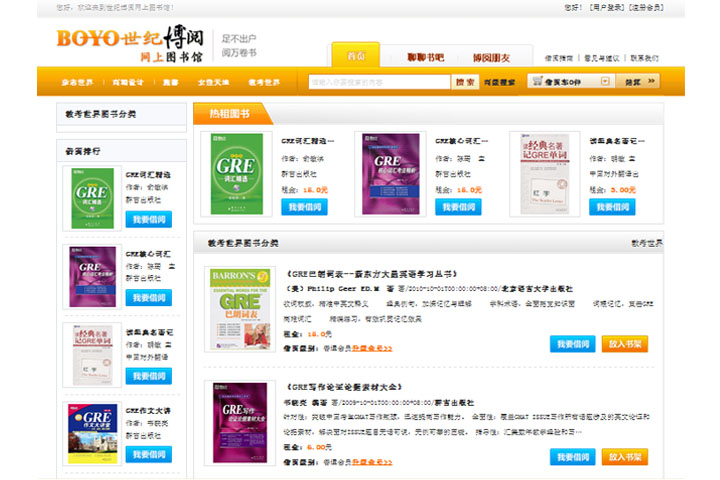This screenshot has width=720, height=480.
Task: Click the book search input field
Action: coord(379,81)
